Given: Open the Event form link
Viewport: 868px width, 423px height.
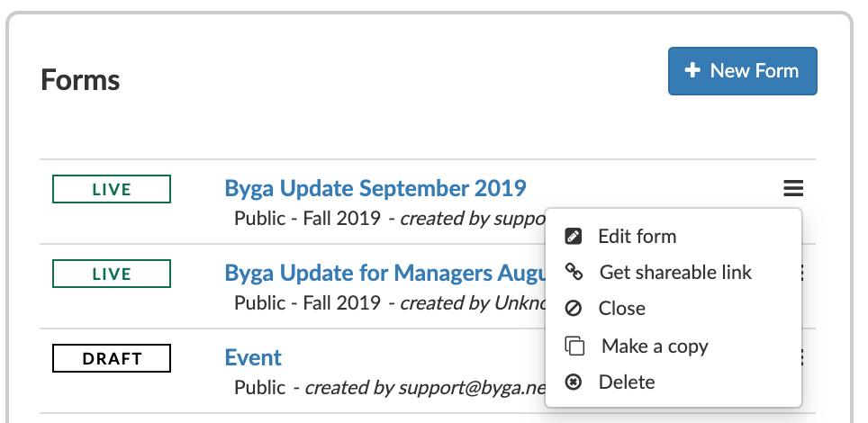Looking at the screenshot, I should pos(253,357).
